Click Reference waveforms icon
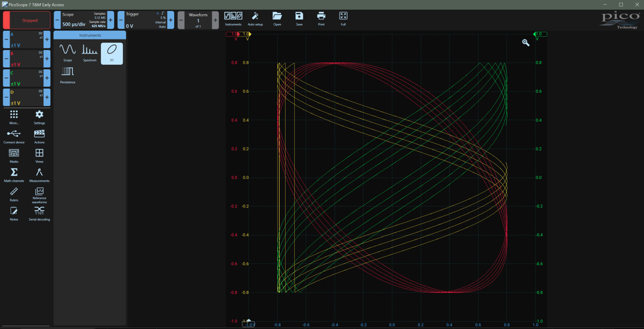Image resolution: width=644 pixels, height=329 pixels. click(x=39, y=194)
